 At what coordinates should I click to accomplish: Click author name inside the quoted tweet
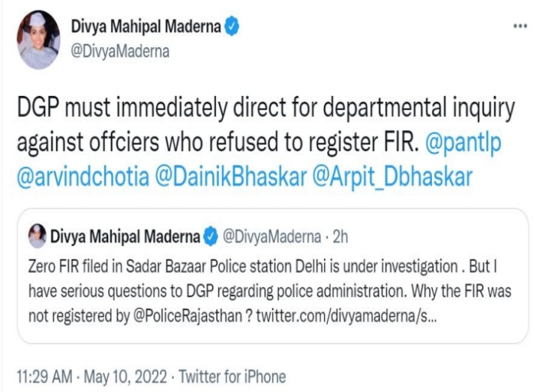click(124, 239)
